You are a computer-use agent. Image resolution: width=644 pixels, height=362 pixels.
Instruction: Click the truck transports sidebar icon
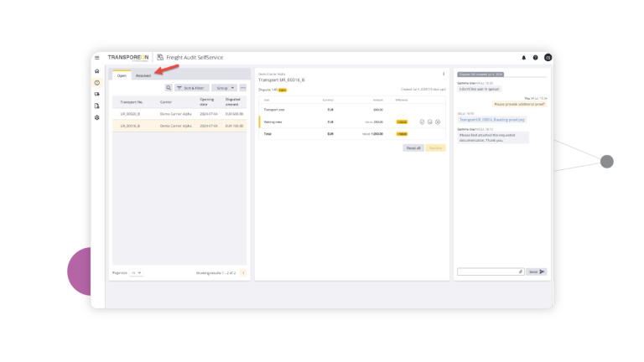97,95
